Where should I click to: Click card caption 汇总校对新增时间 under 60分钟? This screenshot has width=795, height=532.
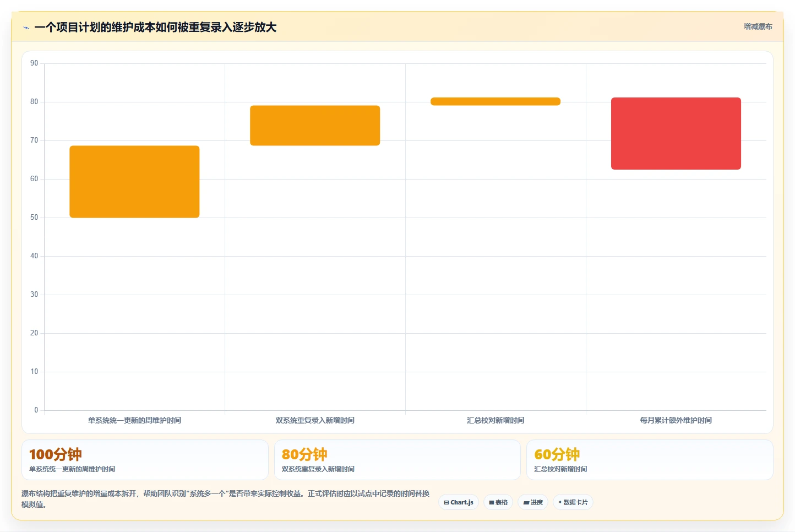560,469
